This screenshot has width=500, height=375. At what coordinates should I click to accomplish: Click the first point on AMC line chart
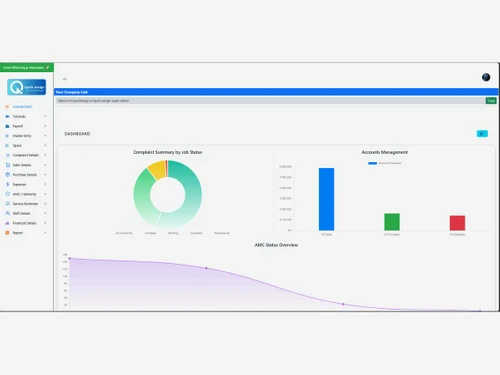coord(70,258)
